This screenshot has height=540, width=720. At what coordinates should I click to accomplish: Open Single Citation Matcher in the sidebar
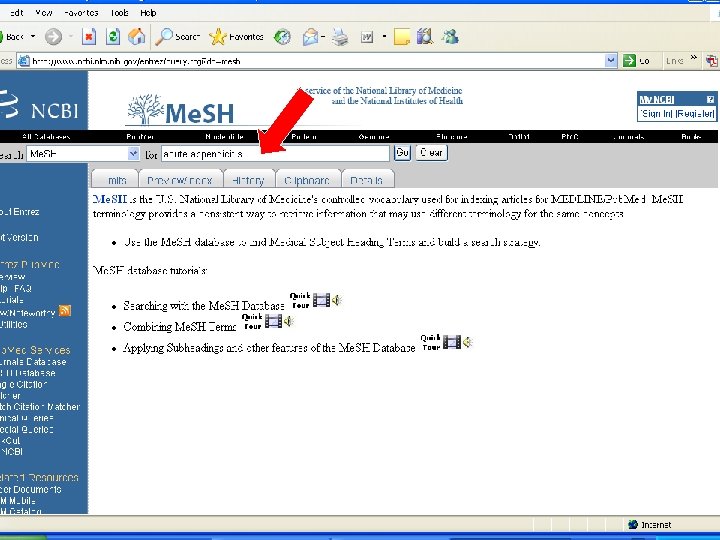[x=22, y=390]
